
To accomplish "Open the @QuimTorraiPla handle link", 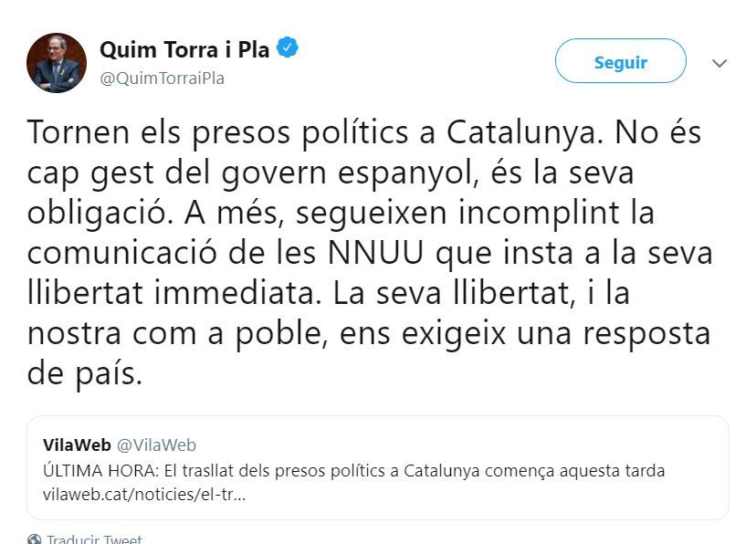I will [162, 78].
